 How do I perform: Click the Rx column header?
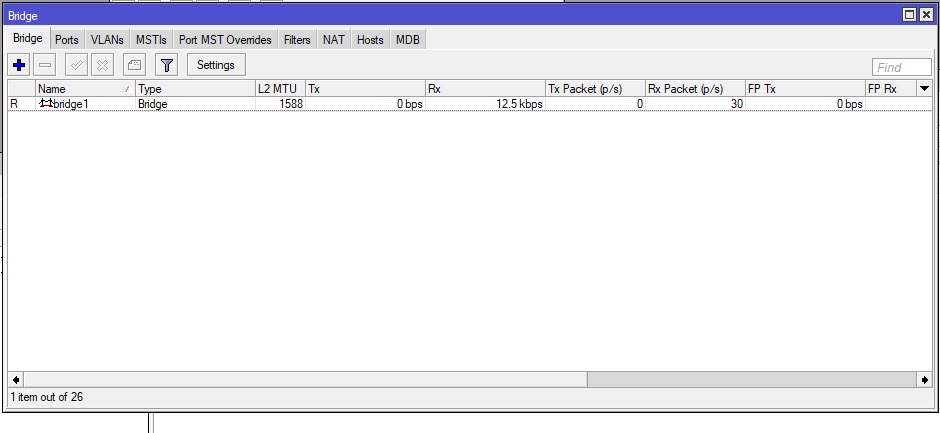pyautogui.click(x=486, y=89)
